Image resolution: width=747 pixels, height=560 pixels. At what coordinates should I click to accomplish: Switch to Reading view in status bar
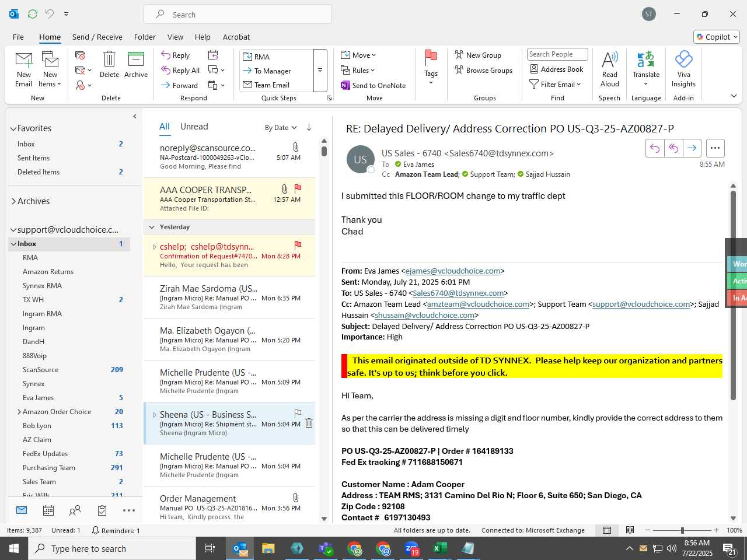click(630, 530)
